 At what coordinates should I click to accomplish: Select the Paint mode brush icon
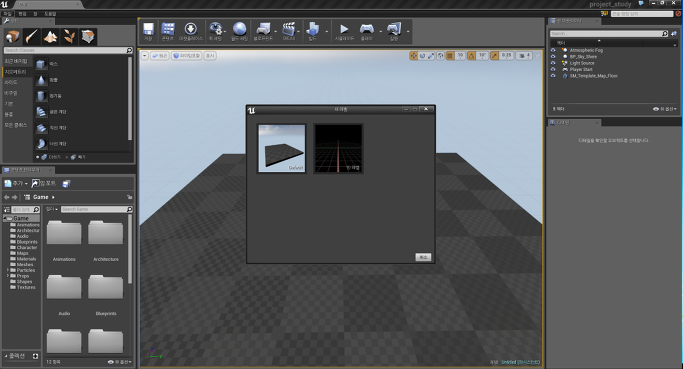click(x=31, y=37)
